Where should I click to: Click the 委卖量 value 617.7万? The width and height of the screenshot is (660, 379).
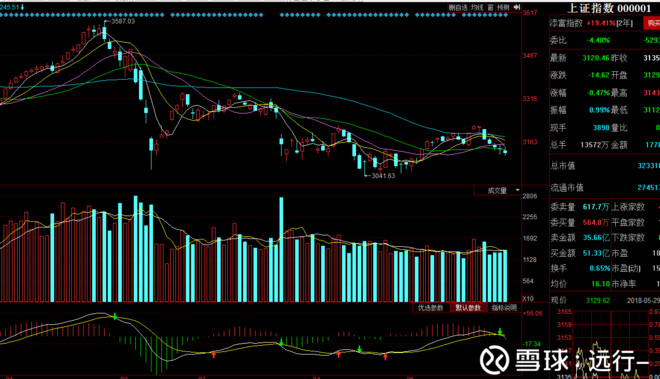(596, 207)
